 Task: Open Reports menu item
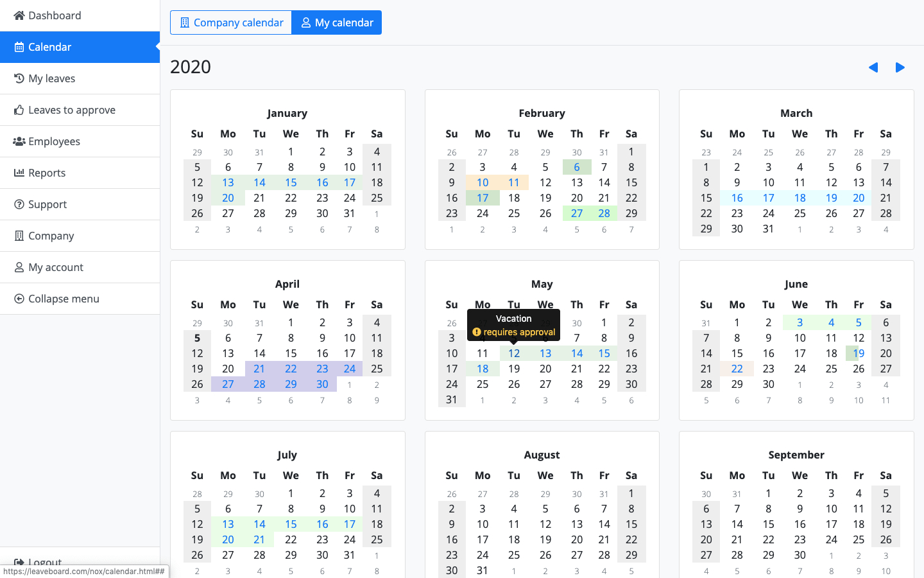click(80, 173)
